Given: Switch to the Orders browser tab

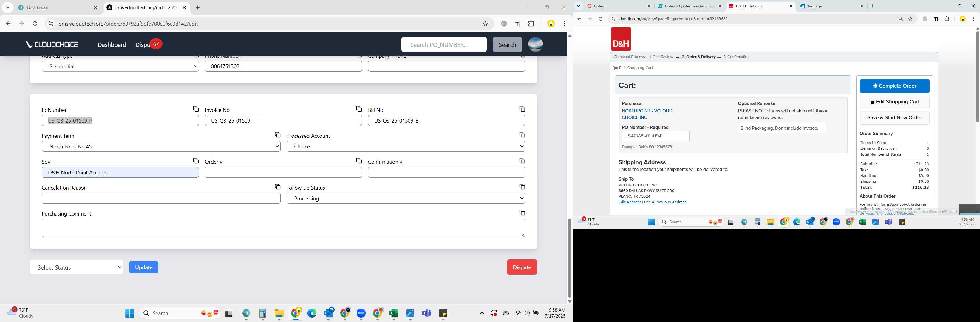Looking at the screenshot, I should 619,6.
